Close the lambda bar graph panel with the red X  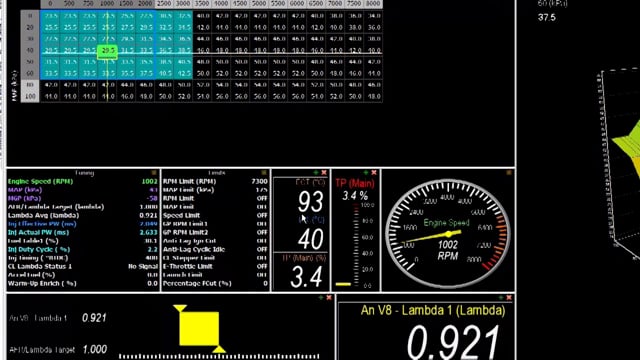click(x=329, y=298)
